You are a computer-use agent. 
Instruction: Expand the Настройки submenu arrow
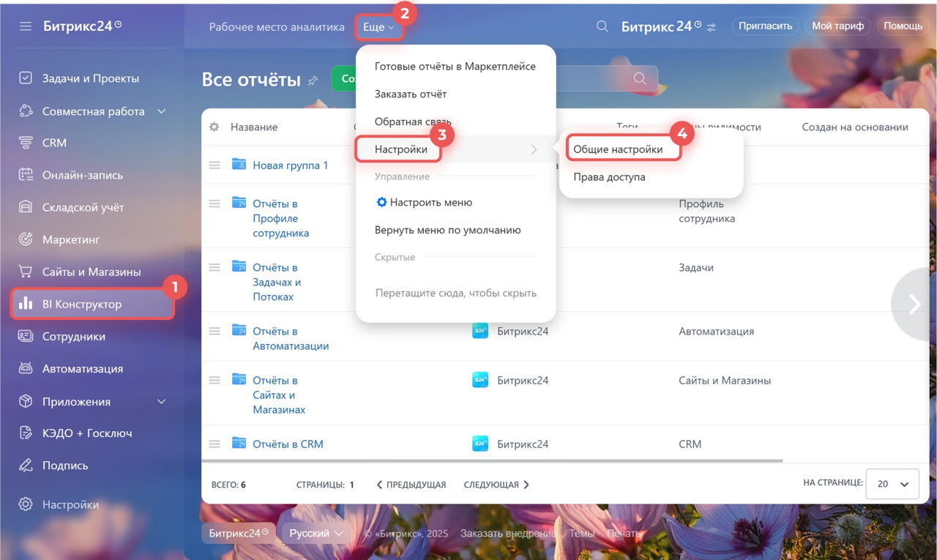534,149
